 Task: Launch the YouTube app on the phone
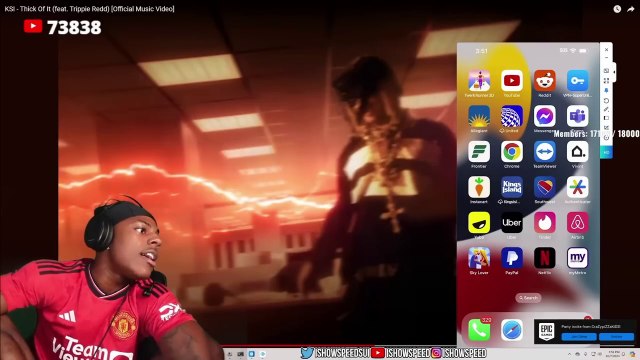tap(512, 80)
